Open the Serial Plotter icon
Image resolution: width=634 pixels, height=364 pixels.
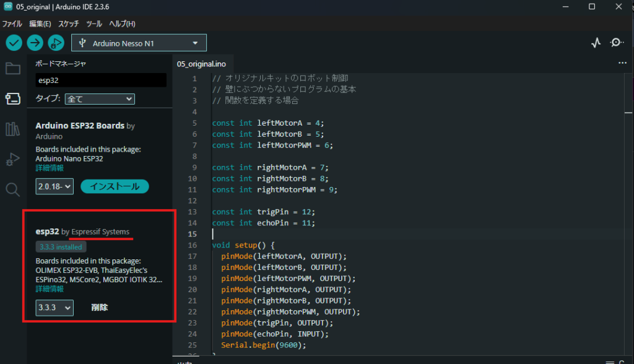(x=596, y=43)
